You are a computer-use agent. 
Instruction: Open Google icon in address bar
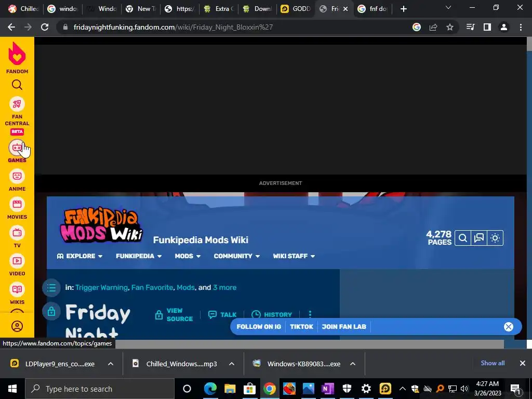click(417, 27)
